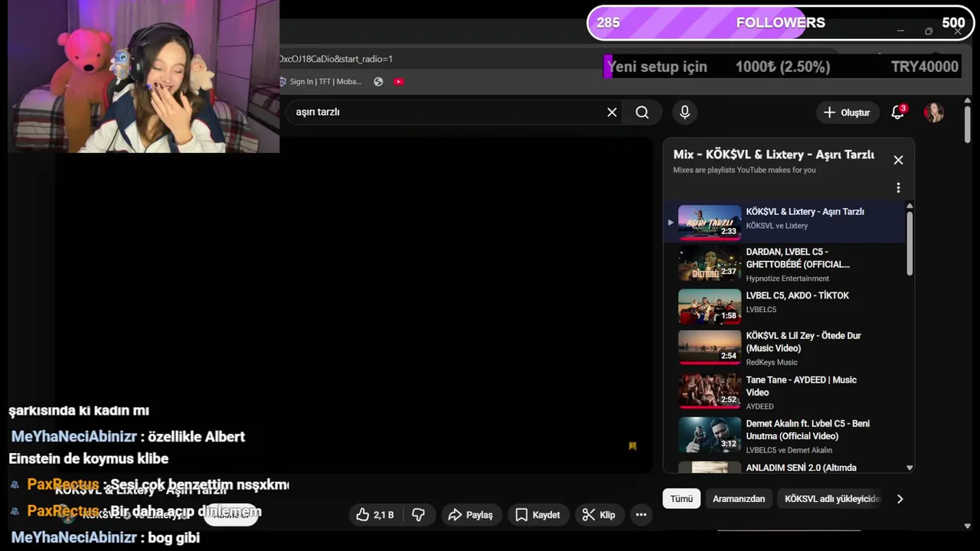Viewport: 980px width, 551px height.
Task: Click the Paylaş share button
Action: [x=471, y=515]
